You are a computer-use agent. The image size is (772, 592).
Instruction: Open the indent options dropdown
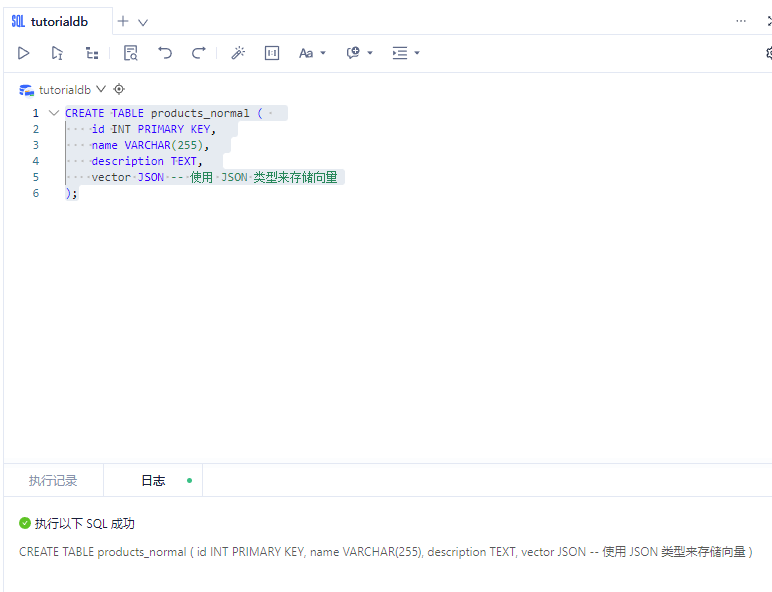(x=406, y=53)
